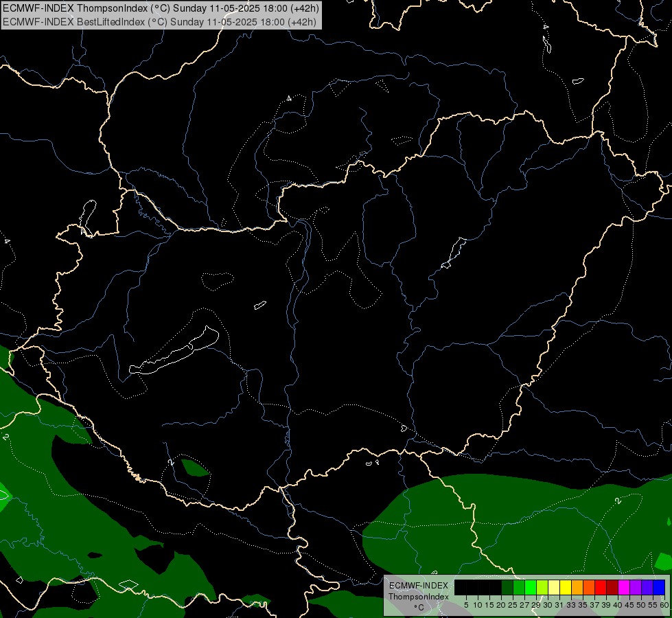Click the 'ECMWF-INDEX' label in the legend
Screen dimensions: 672x618
(x=419, y=586)
